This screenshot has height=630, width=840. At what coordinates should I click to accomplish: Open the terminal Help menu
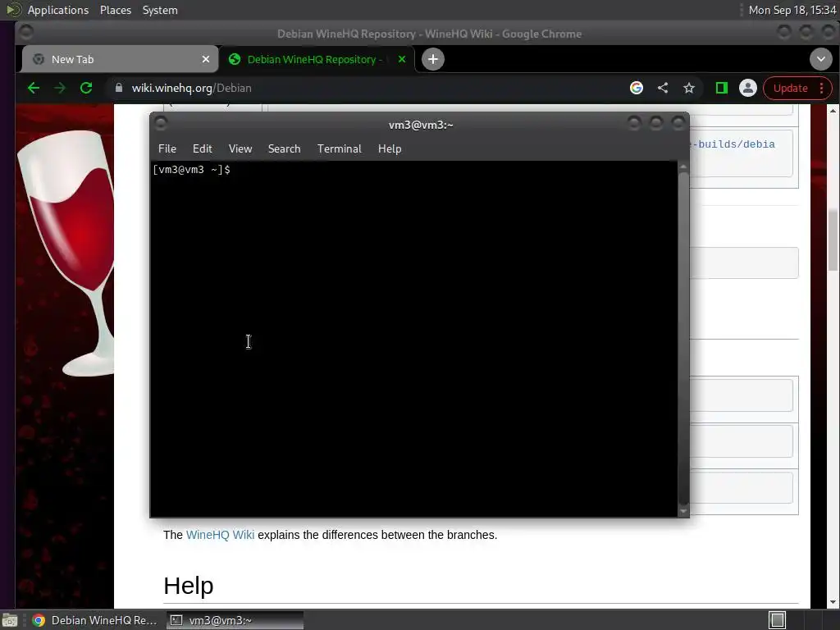390,149
